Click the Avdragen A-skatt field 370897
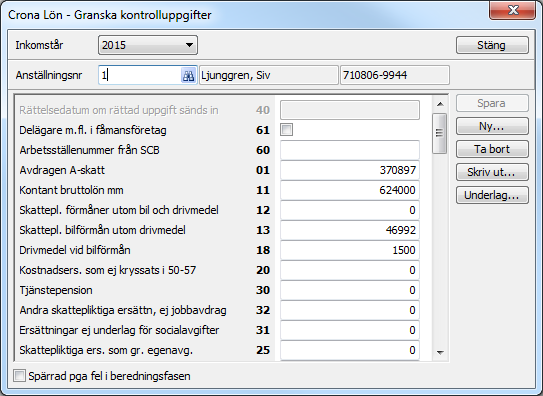Image resolution: width=543 pixels, height=396 pixels. [x=350, y=170]
